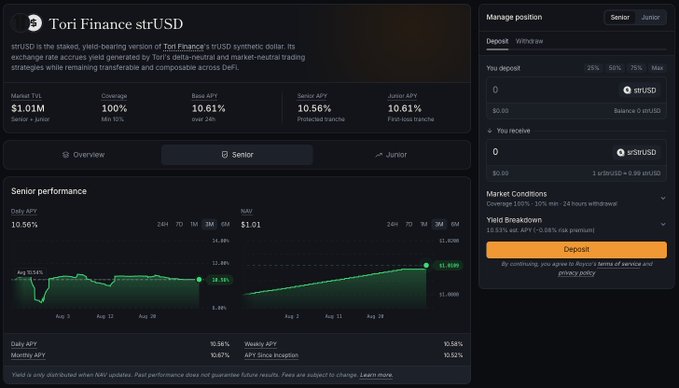Set deposit amount to 75%

[636, 68]
